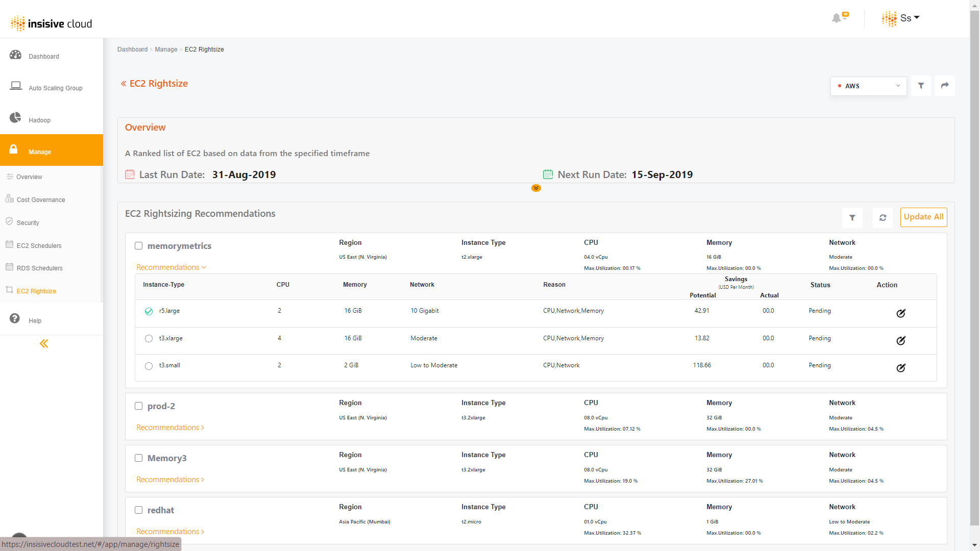Click the share arrow icon near AWS
The width and height of the screenshot is (980, 551).
point(945,86)
